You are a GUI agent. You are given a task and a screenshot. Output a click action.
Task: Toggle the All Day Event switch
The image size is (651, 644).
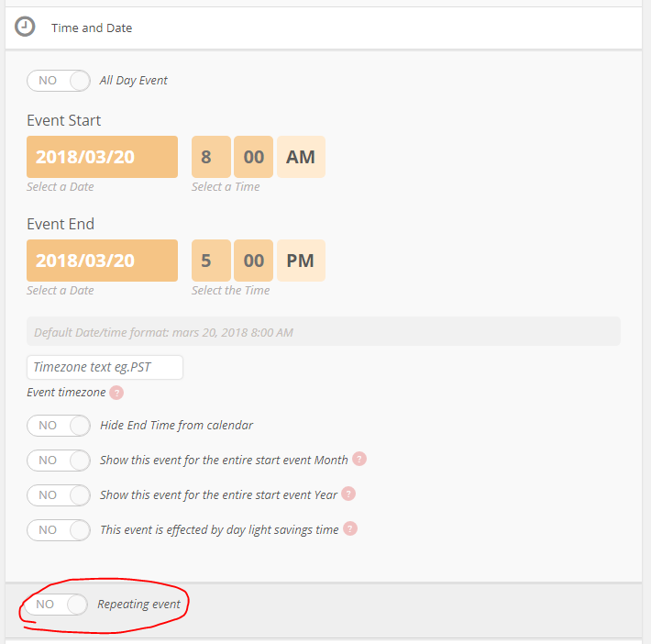[59, 81]
